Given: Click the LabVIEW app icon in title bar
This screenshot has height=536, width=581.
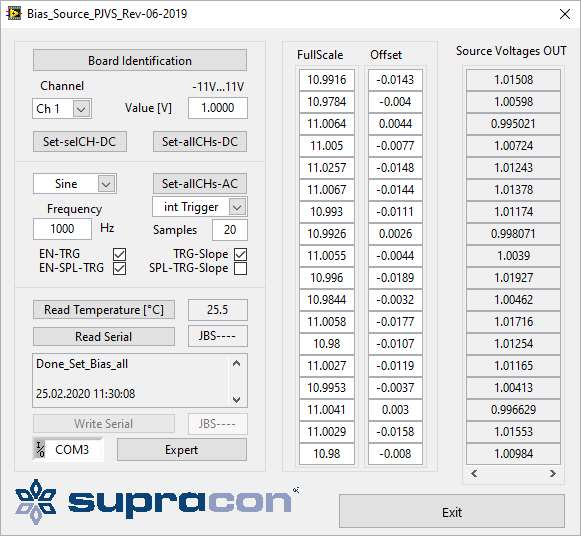Looking at the screenshot, I should (x=14, y=14).
